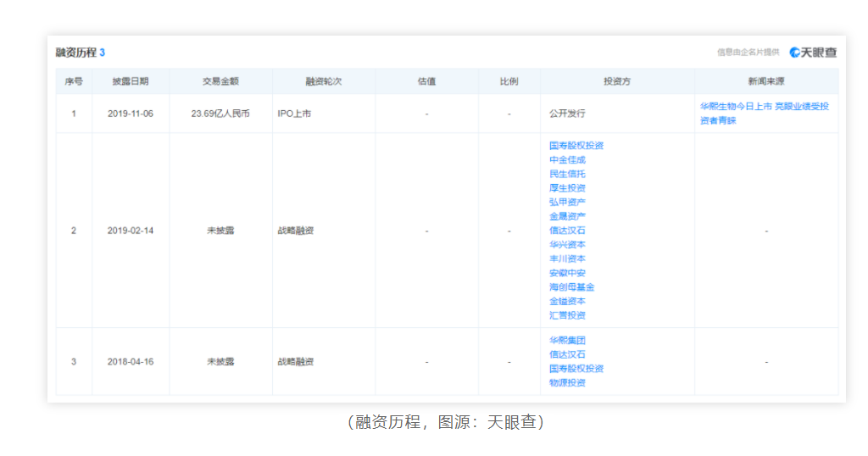
Task: Click the 融资历程 section title
Action: [75, 53]
